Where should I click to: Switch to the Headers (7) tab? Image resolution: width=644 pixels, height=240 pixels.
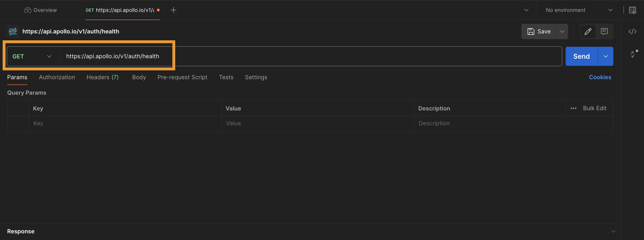pyautogui.click(x=103, y=77)
